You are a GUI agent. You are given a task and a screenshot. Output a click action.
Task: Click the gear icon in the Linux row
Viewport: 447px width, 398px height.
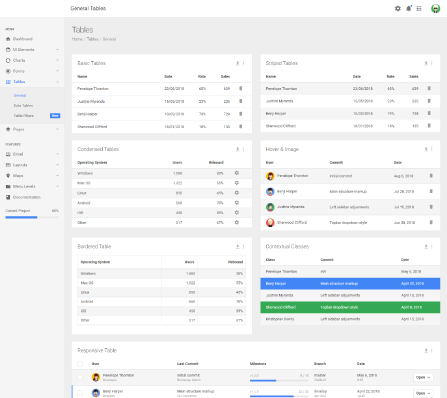pos(237,193)
